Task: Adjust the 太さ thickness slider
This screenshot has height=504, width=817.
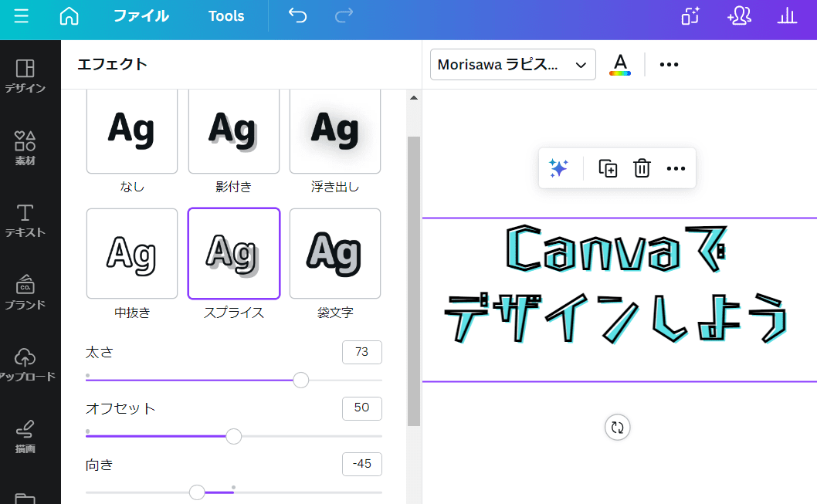Action: tap(300, 380)
